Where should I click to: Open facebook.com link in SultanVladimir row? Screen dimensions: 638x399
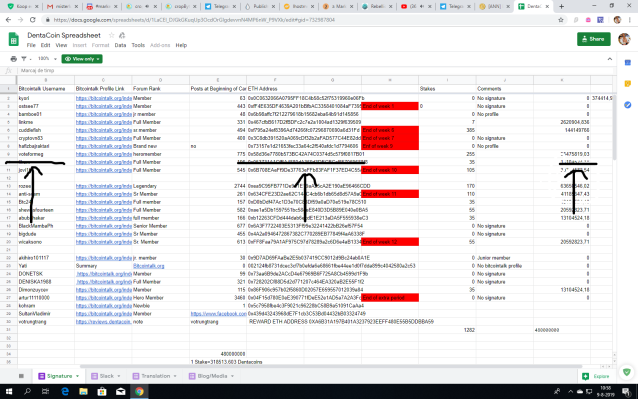click(218, 314)
